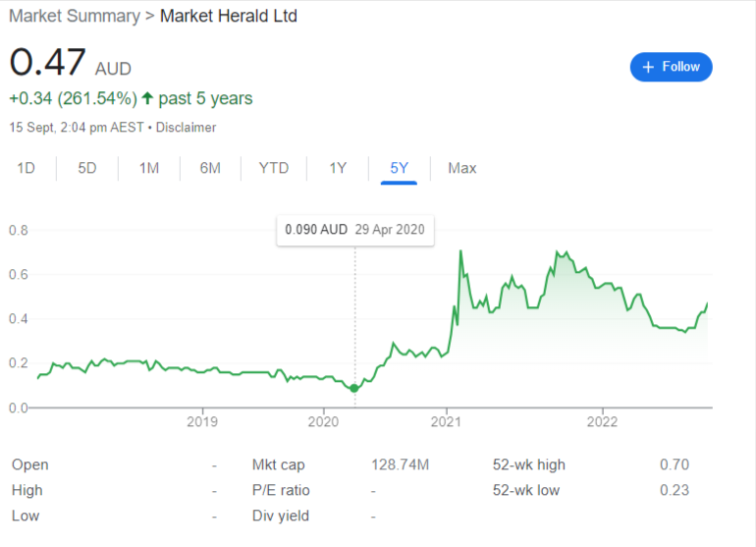Click the 2019 axis label
The width and height of the screenshot is (756, 547).
pos(202,421)
